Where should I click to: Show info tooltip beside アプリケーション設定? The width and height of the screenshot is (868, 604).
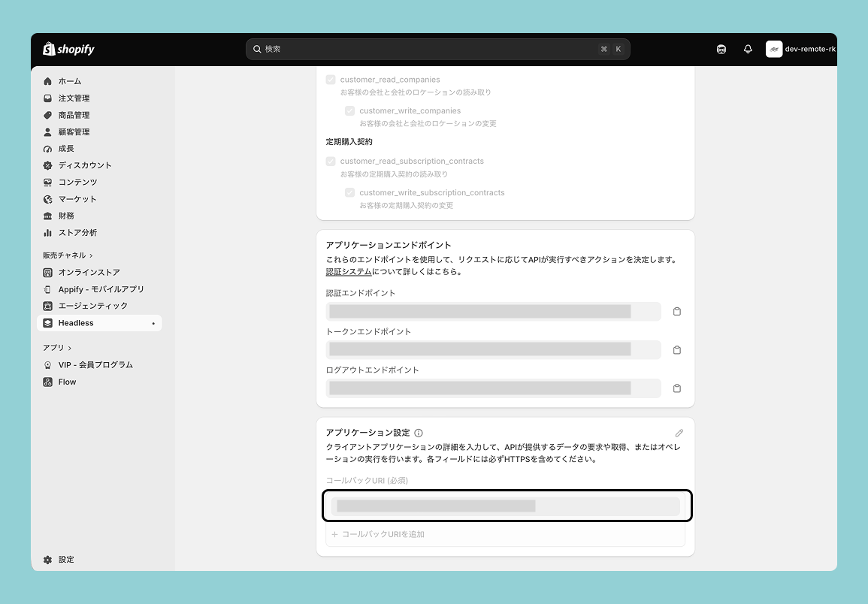click(419, 433)
